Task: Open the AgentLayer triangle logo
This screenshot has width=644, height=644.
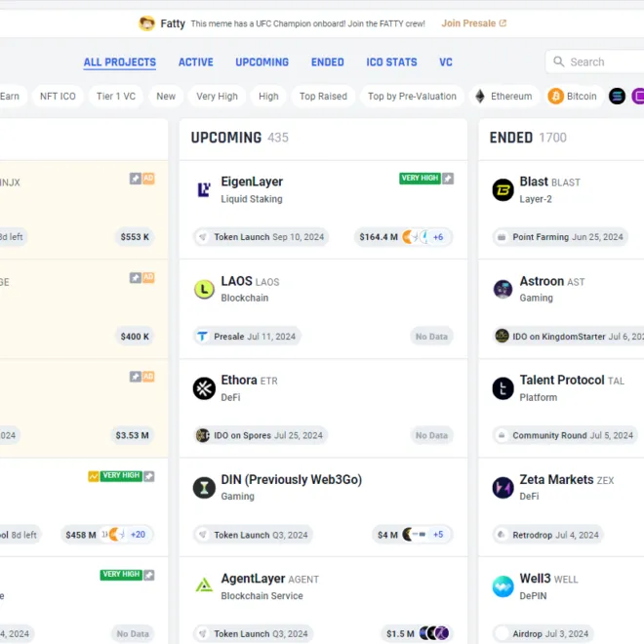Action: (x=204, y=585)
